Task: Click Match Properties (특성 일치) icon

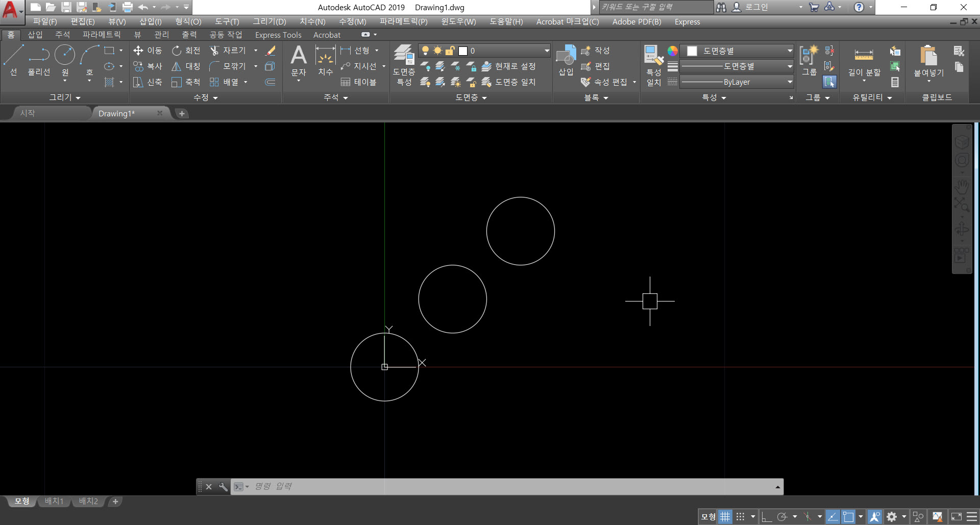Action: 653,66
